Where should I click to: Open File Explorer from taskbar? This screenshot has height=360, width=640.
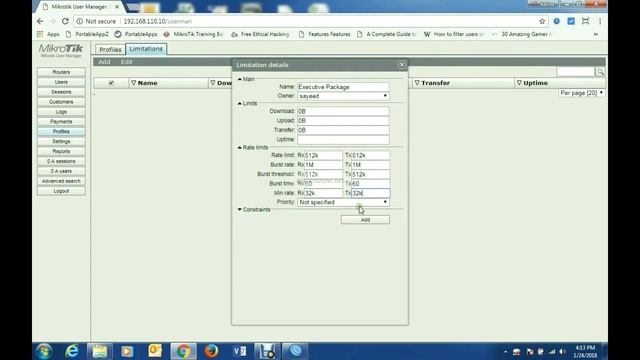pos(100,351)
